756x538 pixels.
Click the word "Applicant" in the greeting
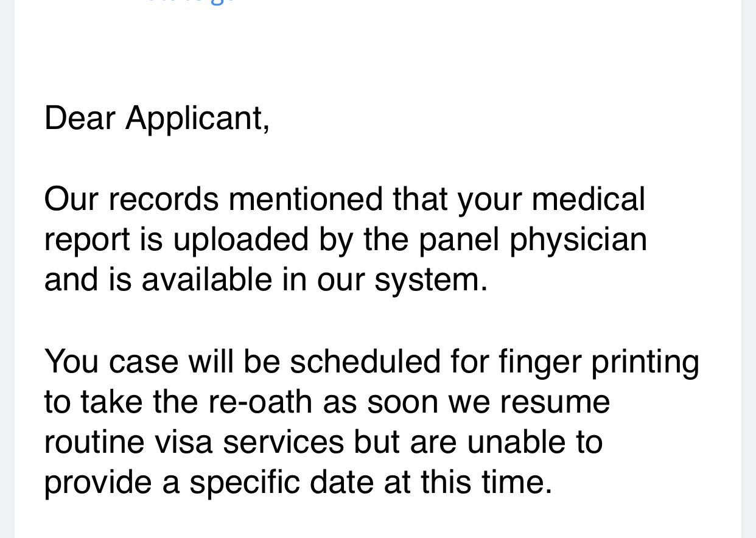tap(194, 118)
